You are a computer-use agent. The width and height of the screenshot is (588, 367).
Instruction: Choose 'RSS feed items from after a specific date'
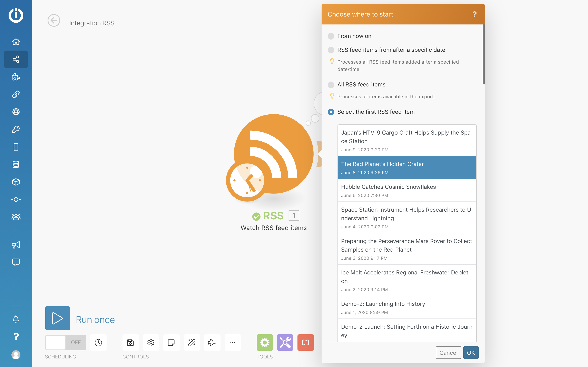(331, 50)
